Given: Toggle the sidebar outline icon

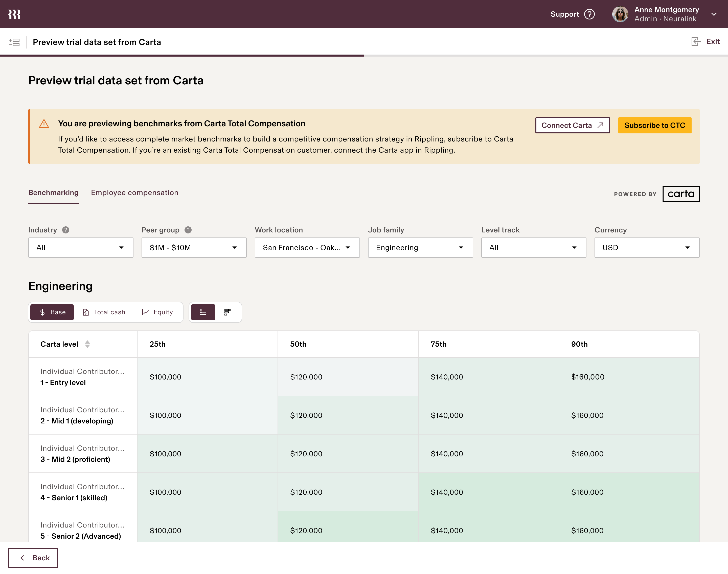Looking at the screenshot, I should pyautogui.click(x=14, y=42).
